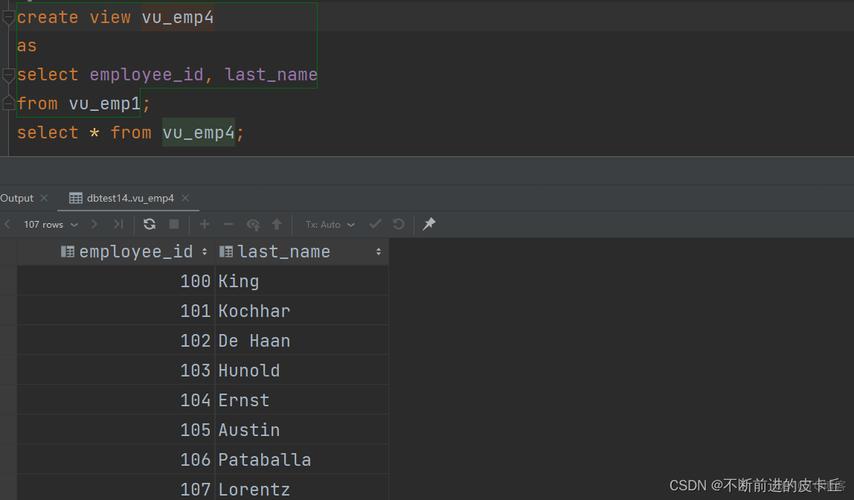Add a new row with plus icon

click(x=204, y=224)
